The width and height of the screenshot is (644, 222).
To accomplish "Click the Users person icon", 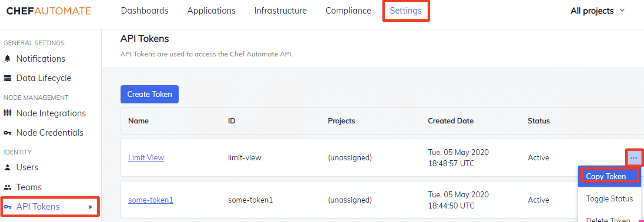I will point(8,167).
